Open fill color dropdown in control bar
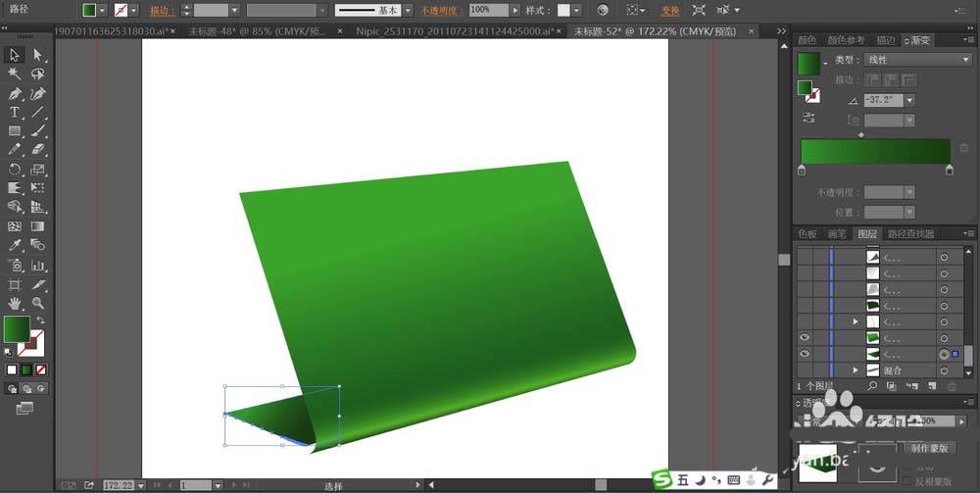 [102, 11]
